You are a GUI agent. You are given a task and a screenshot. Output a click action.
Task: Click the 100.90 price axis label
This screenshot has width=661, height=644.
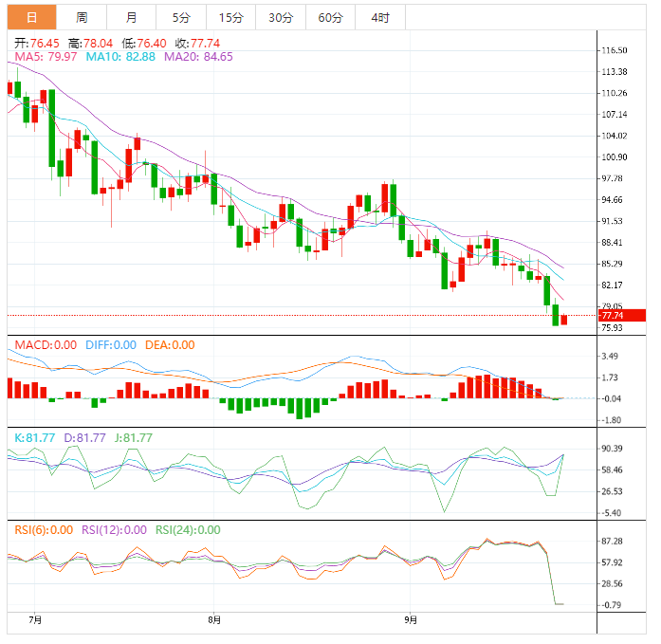pos(615,156)
